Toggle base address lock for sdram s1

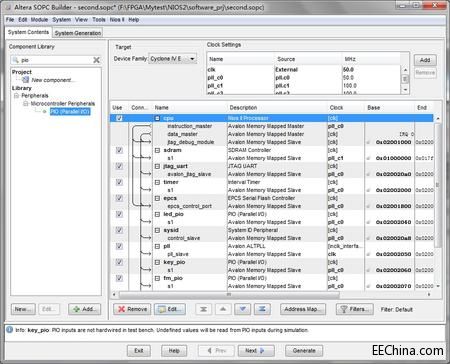(x=368, y=158)
